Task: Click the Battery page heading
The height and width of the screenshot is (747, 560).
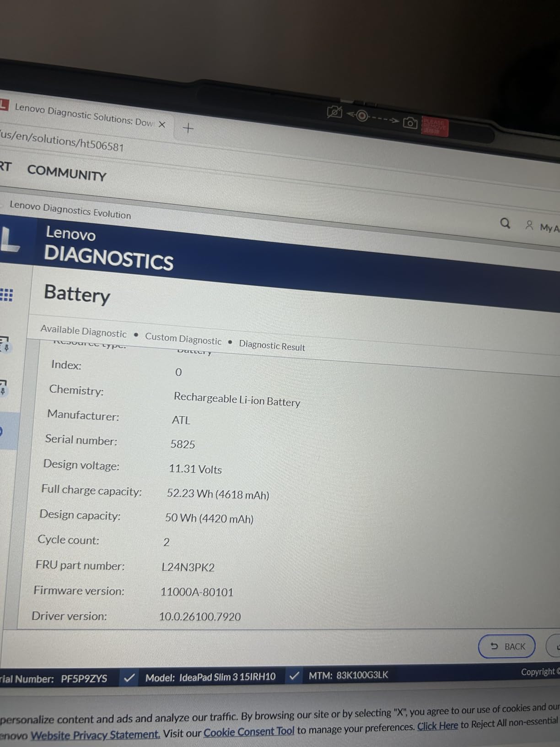Action: click(x=77, y=294)
